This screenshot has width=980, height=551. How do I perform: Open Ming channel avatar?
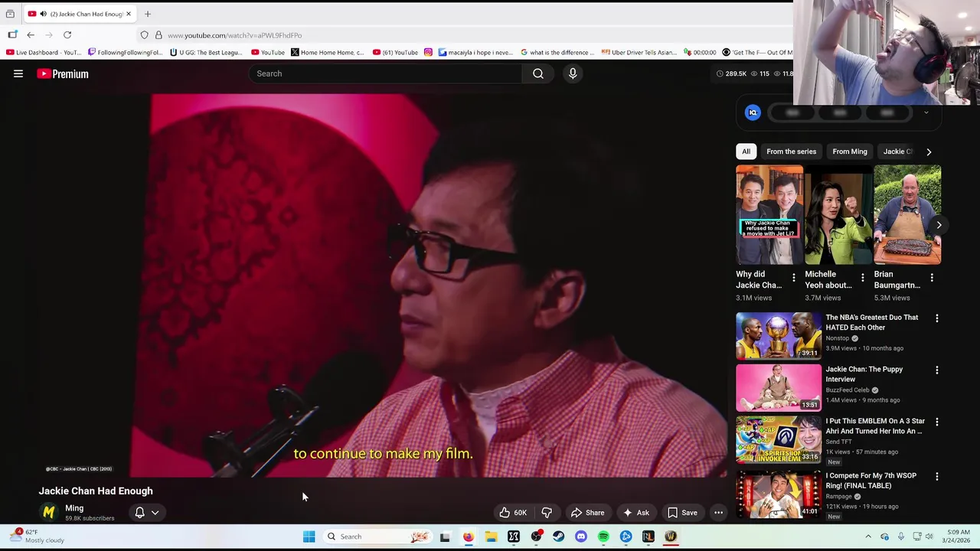(49, 512)
